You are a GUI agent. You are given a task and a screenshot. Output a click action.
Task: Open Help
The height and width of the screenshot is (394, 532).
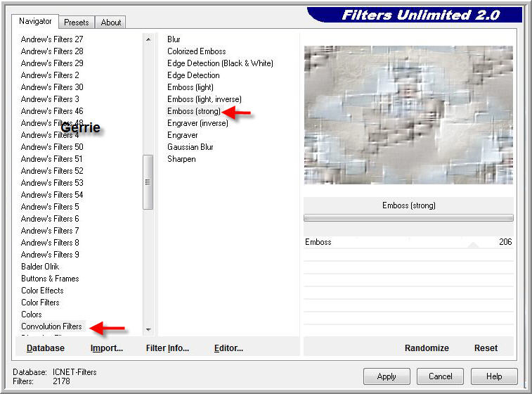(x=494, y=376)
